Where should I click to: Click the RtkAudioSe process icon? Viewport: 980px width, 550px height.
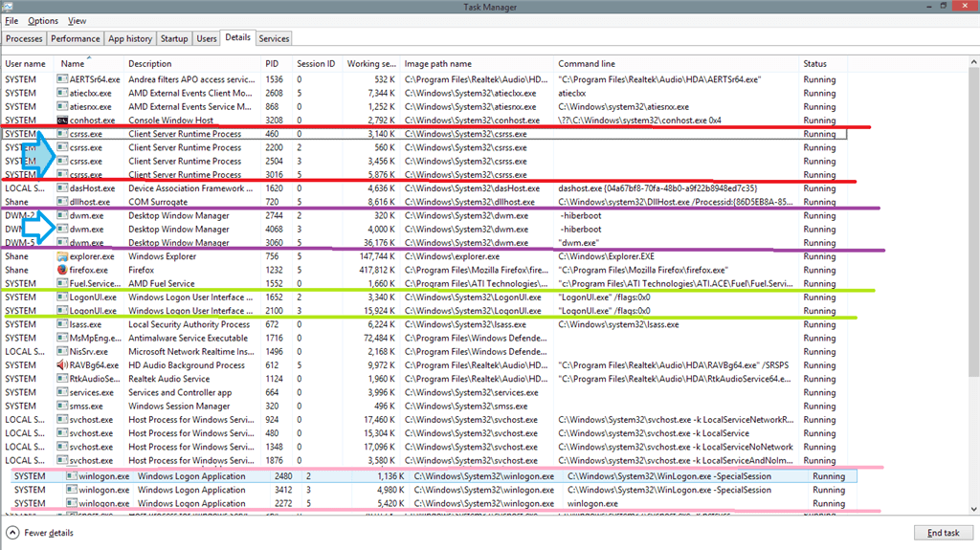[62, 379]
